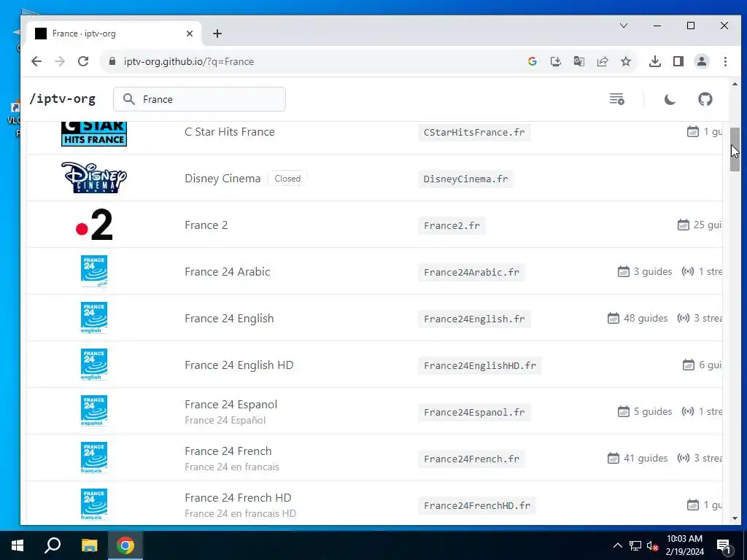Viewport: 747px width, 560px height.
Task: Open the GitHub logo link
Action: pos(705,99)
